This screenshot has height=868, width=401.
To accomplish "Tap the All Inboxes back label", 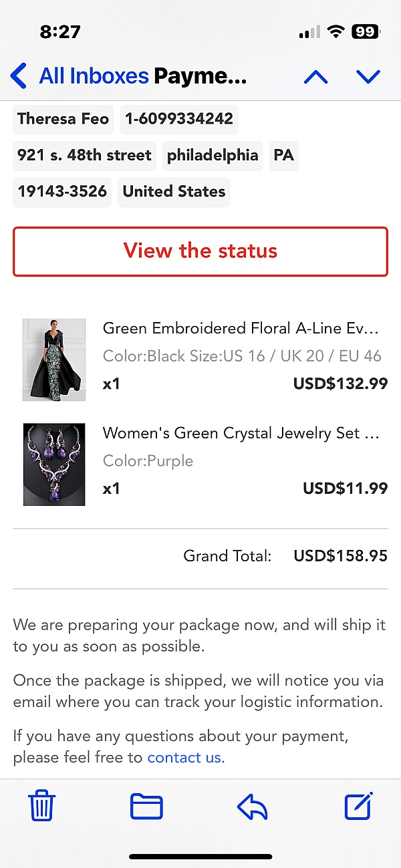I will (94, 76).
